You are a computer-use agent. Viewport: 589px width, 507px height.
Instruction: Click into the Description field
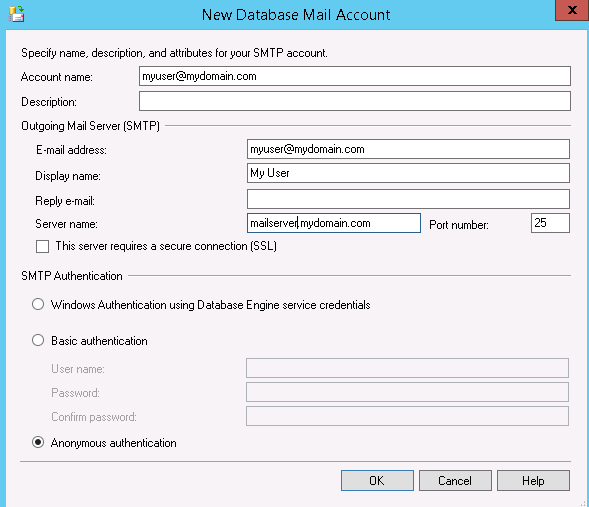tap(355, 101)
